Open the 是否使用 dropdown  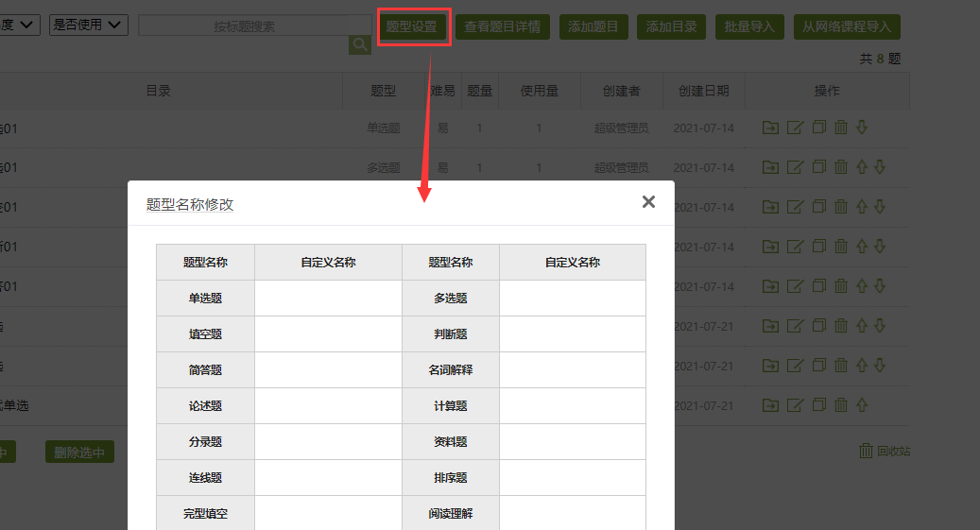88,25
